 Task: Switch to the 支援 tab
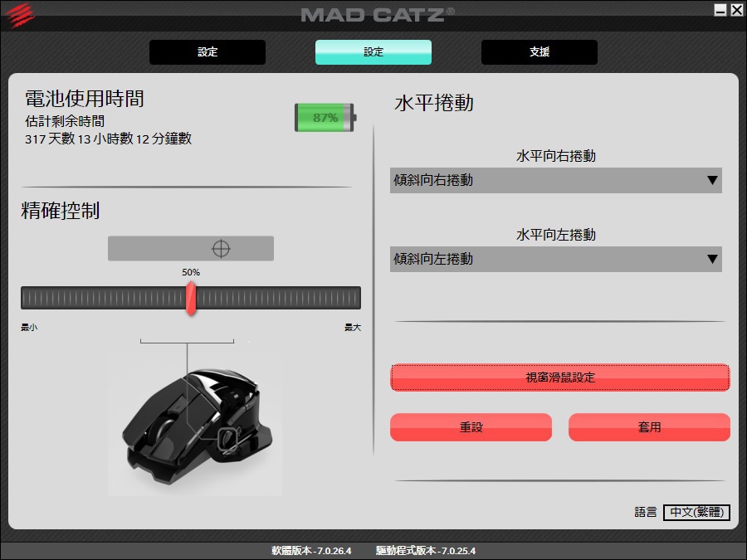pos(539,52)
